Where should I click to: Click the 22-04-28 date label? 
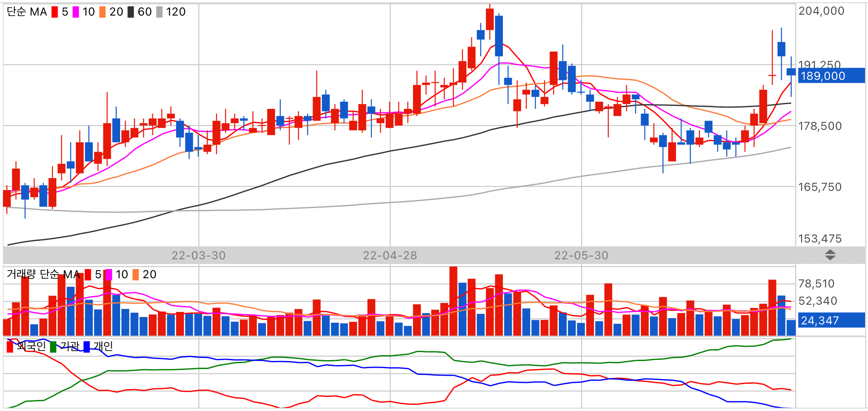tap(390, 256)
